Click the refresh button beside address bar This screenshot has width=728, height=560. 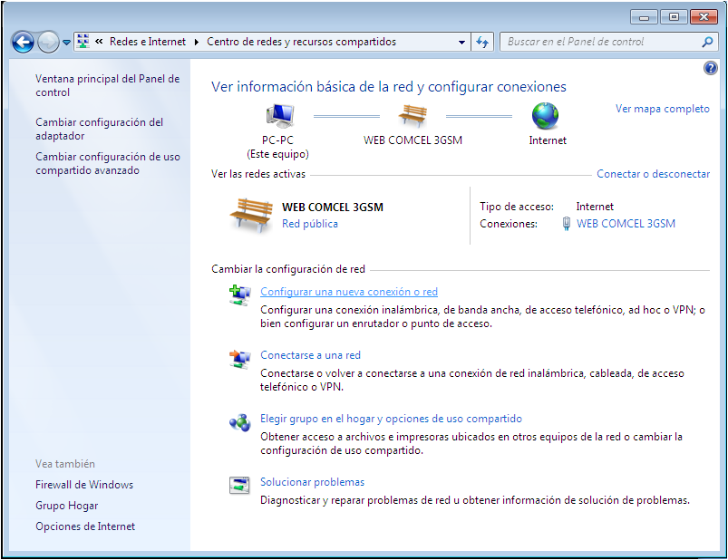point(482,42)
